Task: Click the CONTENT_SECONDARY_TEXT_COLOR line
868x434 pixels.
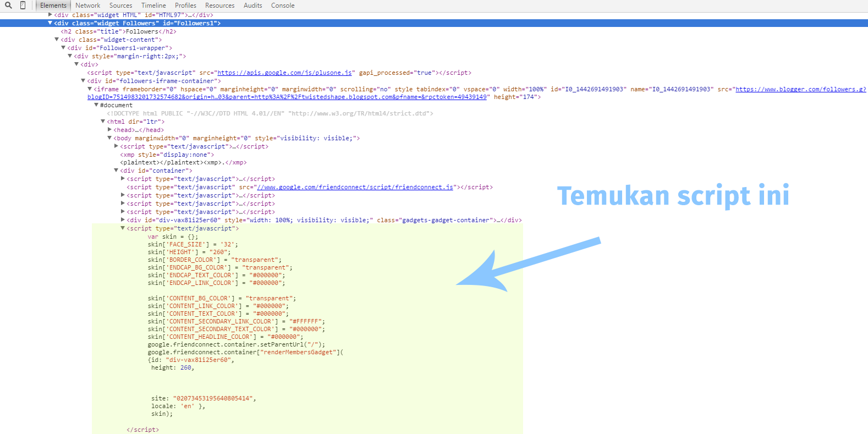Action: click(236, 329)
